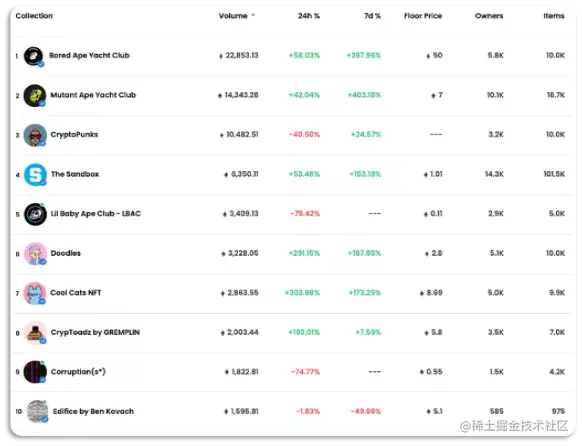
Task: Select 7d change +173.25%
Action: click(365, 293)
